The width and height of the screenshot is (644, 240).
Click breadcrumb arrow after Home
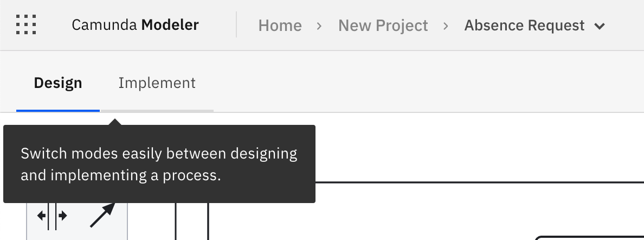click(x=320, y=26)
